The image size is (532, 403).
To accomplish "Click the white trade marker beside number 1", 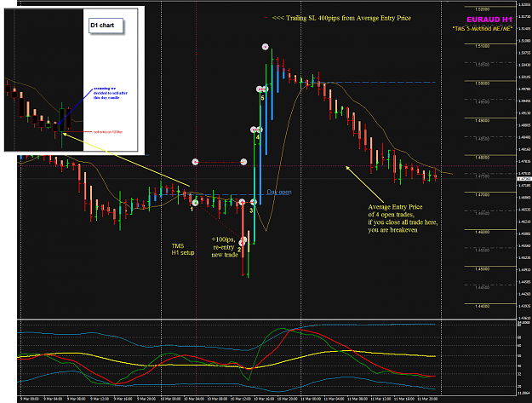I will (195, 203).
